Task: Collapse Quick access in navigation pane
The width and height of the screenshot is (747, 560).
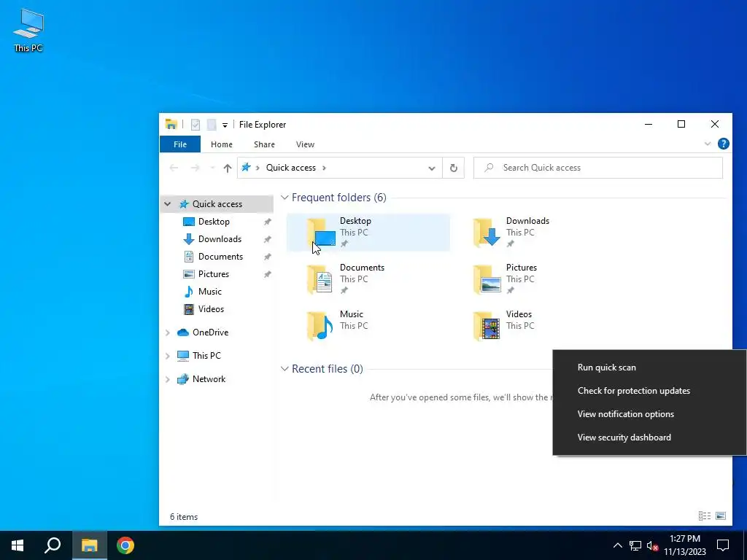Action: tap(167, 204)
